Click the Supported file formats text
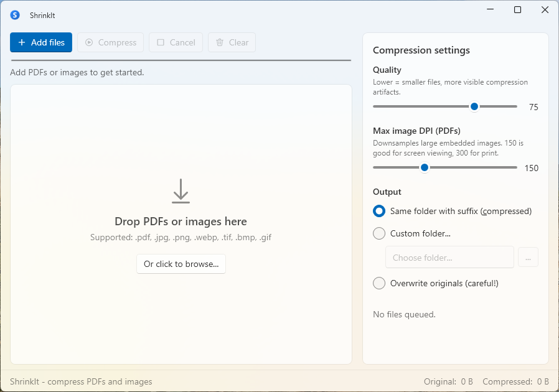 click(181, 237)
